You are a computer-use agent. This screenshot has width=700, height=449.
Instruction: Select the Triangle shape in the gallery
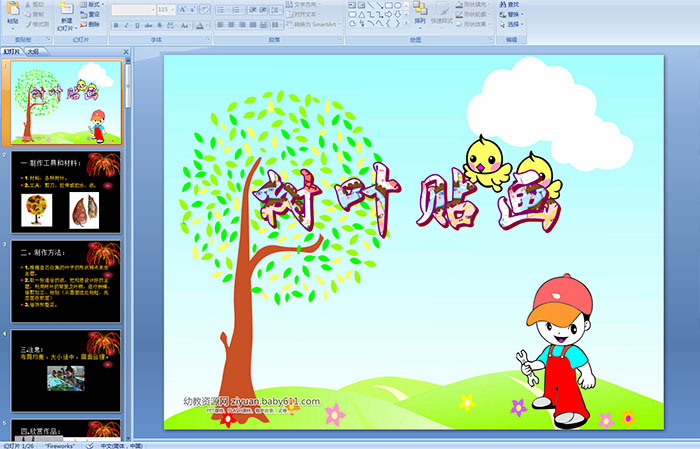pyautogui.click(x=362, y=15)
